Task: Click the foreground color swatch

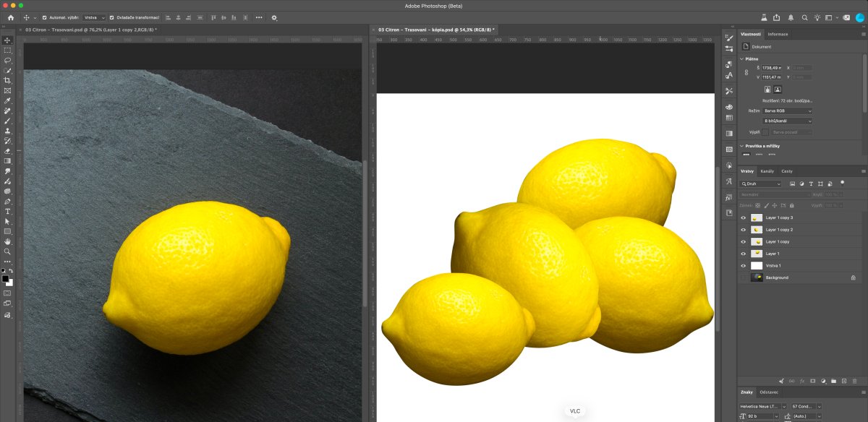Action: point(5,278)
